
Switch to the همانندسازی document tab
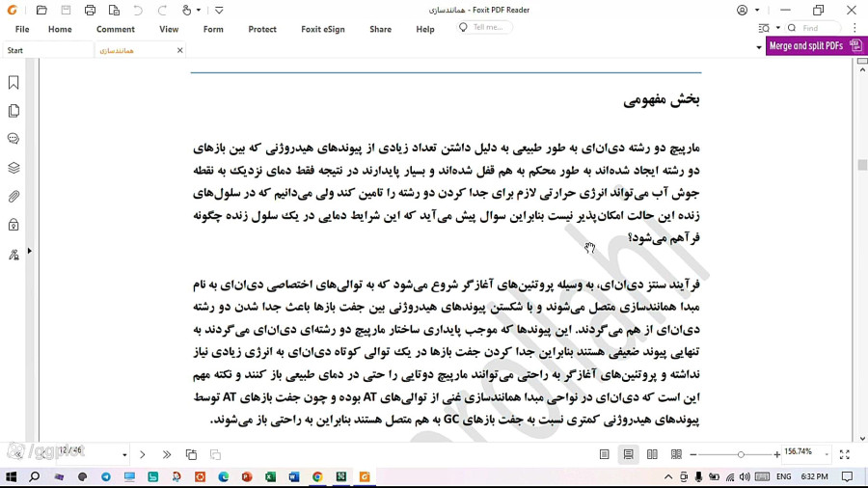[x=117, y=50]
